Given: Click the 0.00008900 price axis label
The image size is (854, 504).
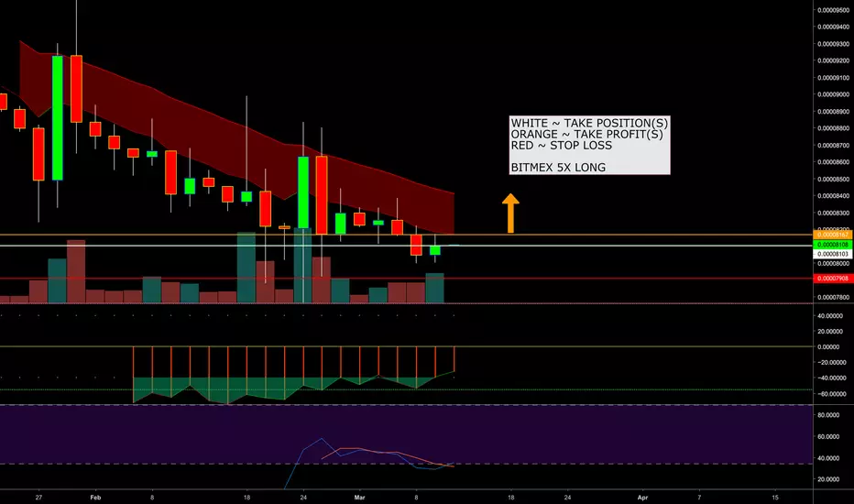Looking at the screenshot, I should [x=833, y=111].
